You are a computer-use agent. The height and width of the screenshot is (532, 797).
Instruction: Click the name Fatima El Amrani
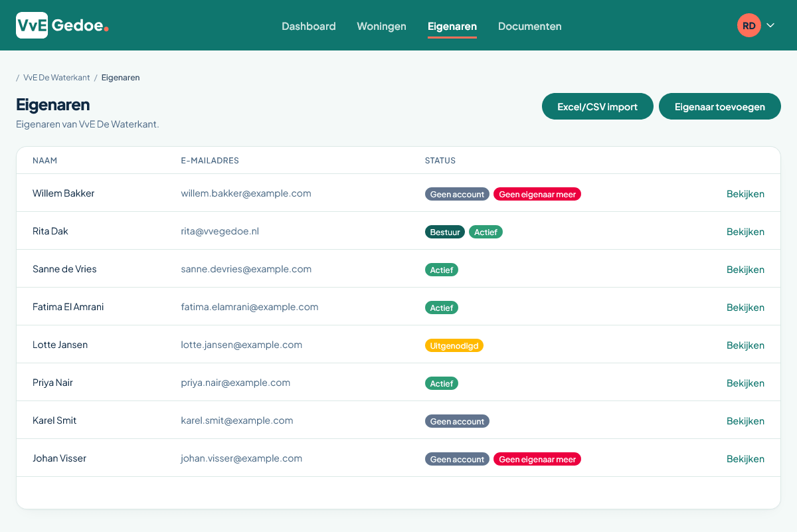pos(68,307)
